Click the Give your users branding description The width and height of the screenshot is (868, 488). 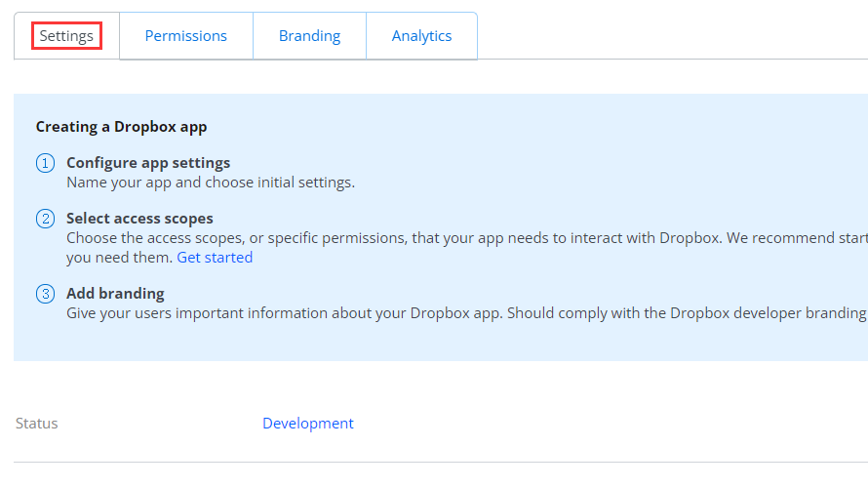439,313
